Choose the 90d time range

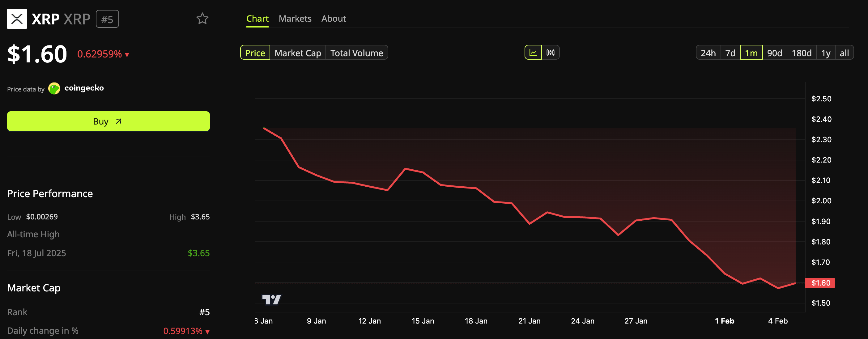(774, 53)
